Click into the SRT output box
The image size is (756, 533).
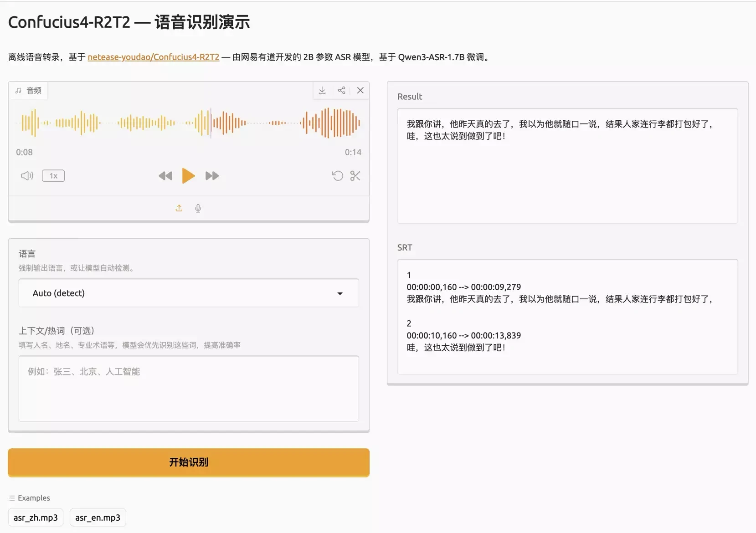[567, 317]
